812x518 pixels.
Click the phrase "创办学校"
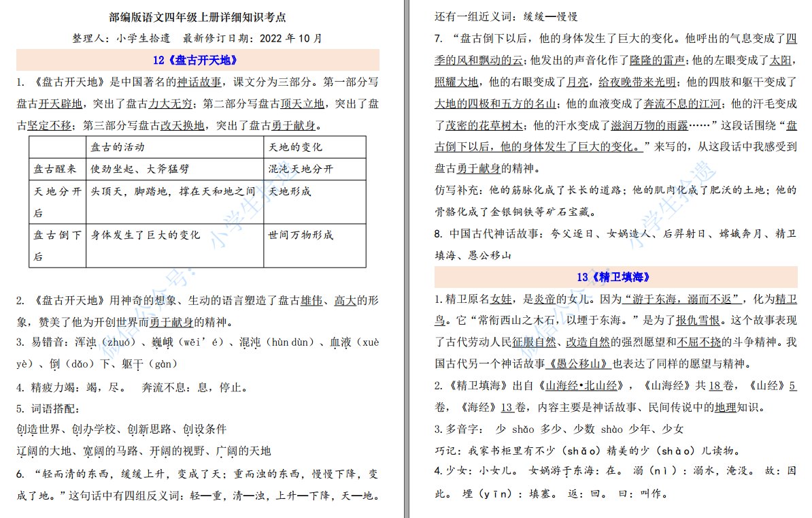click(x=94, y=430)
